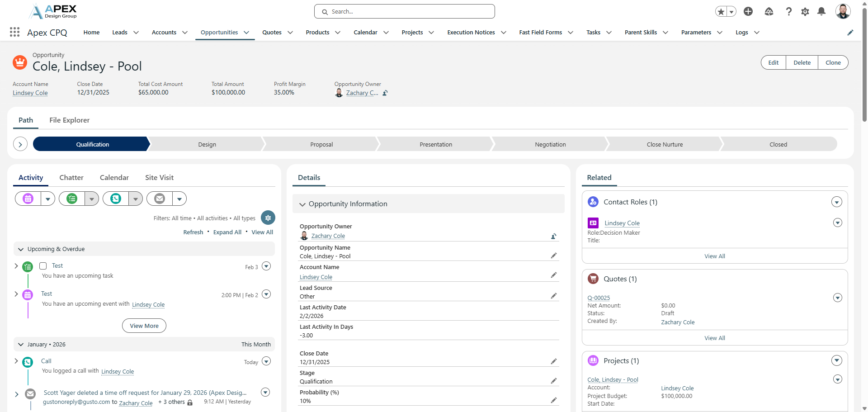Image resolution: width=868 pixels, height=412 pixels.
Task: Select the Proposal stage in path
Action: (321, 145)
